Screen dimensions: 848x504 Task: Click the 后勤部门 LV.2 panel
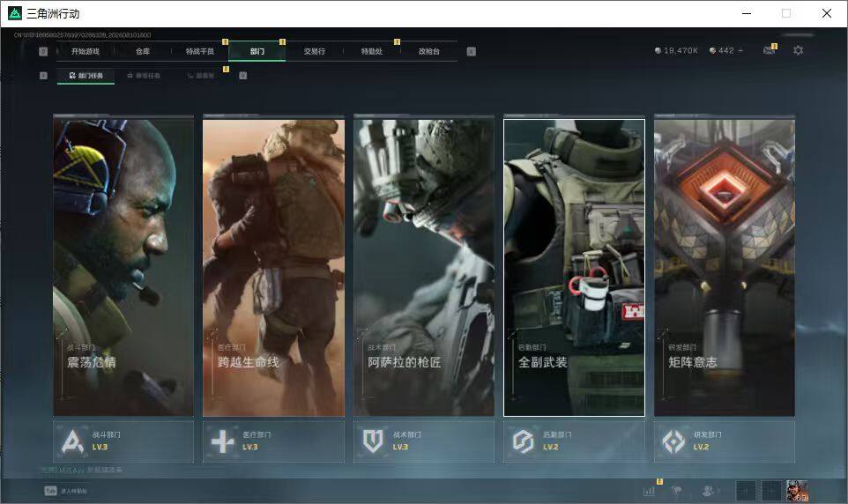point(575,441)
